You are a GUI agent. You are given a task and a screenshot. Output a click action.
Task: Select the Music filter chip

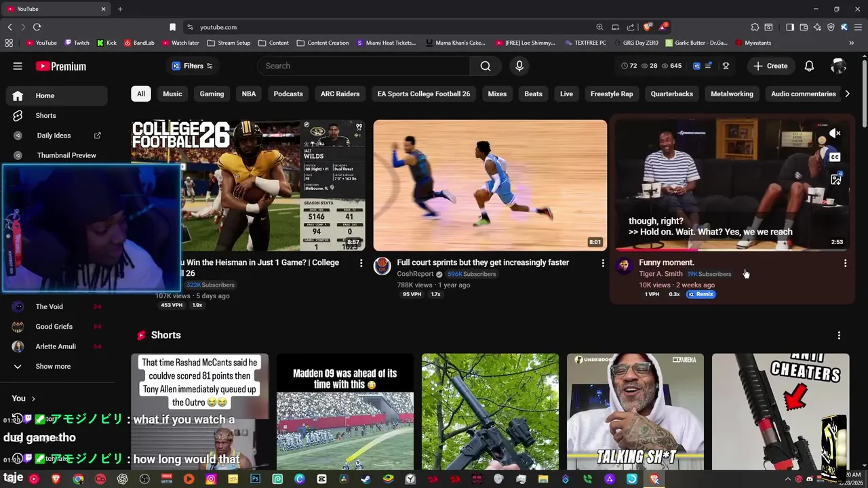(172, 94)
